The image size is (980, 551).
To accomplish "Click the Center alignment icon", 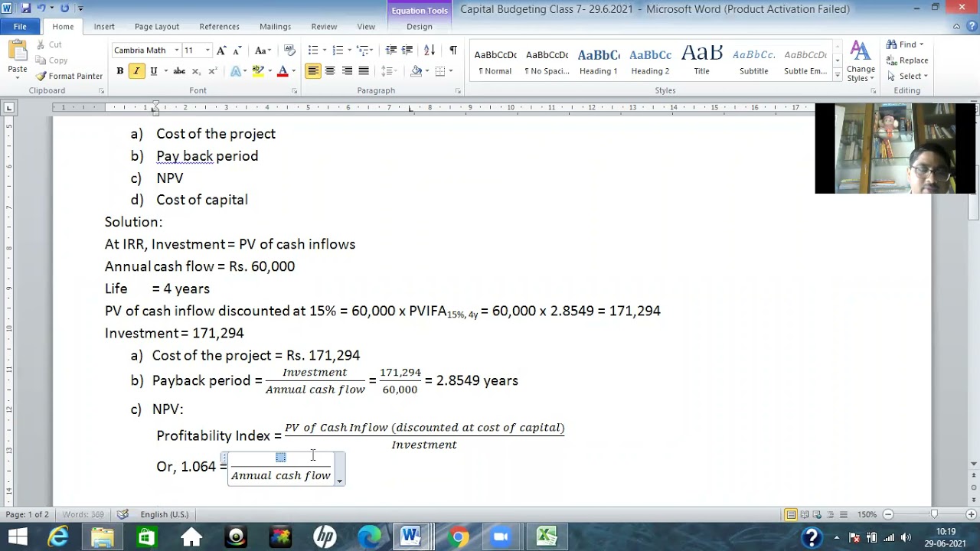I will click(x=330, y=71).
